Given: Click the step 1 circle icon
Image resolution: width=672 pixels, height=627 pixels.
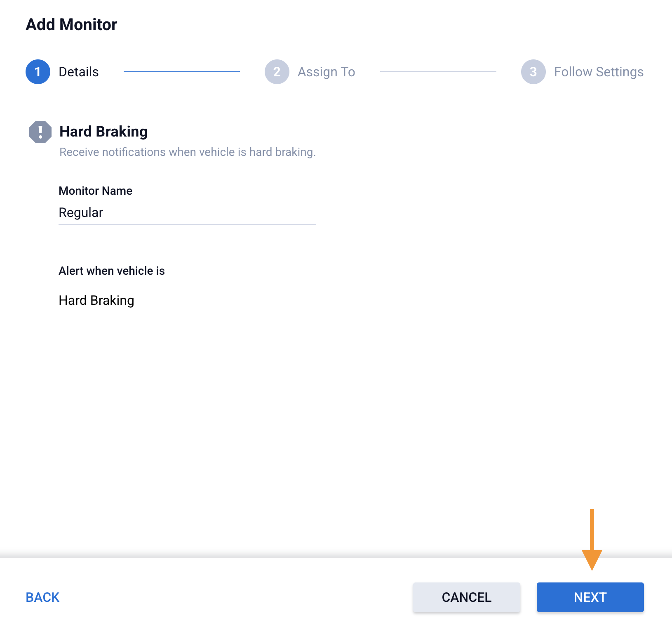Looking at the screenshot, I should tap(38, 72).
